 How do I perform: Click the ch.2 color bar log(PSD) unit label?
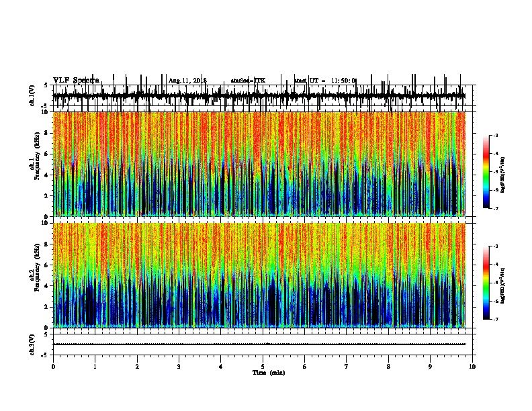click(x=503, y=286)
